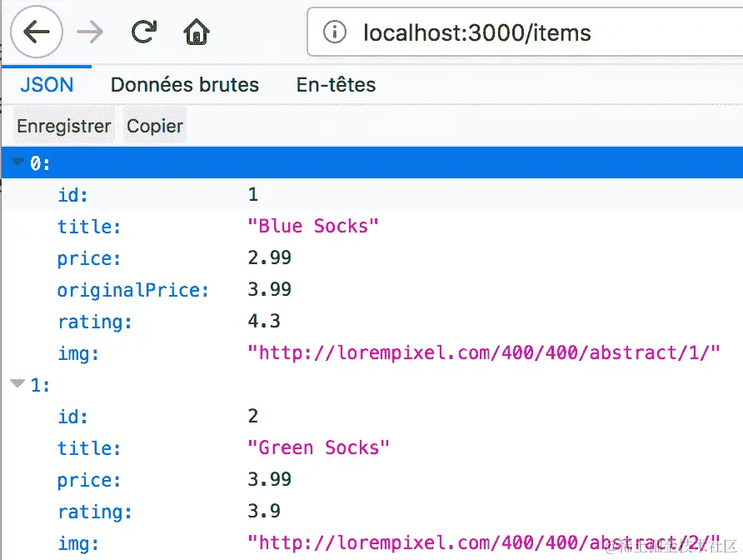Viewport: 743px width, 560px height.
Task: Click the forward navigation arrow
Action: click(90, 32)
